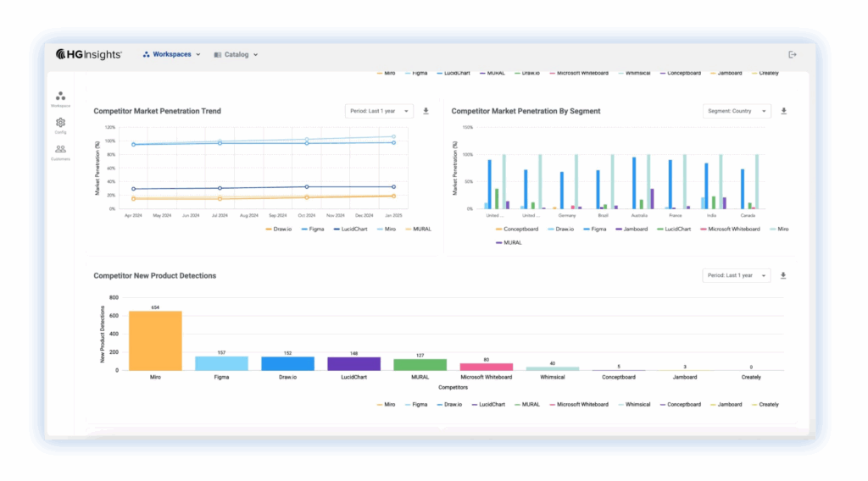868x481 pixels.
Task: Click the Miro bar showing 654 detections
Action: pyautogui.click(x=155, y=340)
